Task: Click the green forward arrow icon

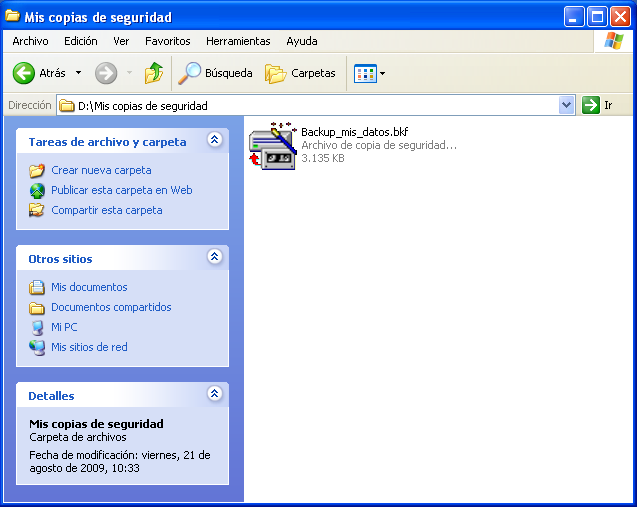Action: coord(106,73)
